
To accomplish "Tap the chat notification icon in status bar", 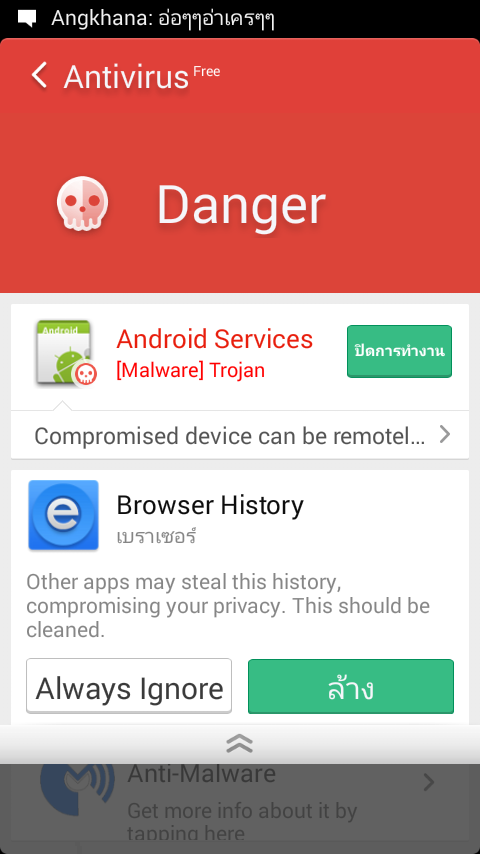I will 27,19.
